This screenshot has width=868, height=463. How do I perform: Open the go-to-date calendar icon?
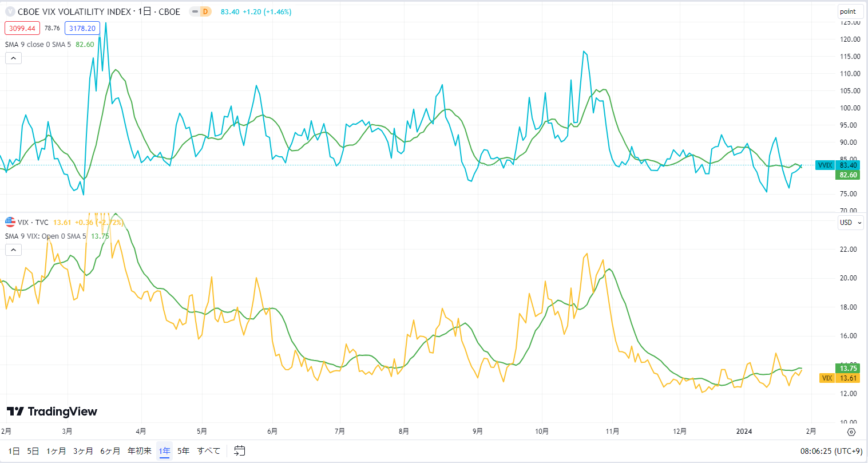coord(240,451)
